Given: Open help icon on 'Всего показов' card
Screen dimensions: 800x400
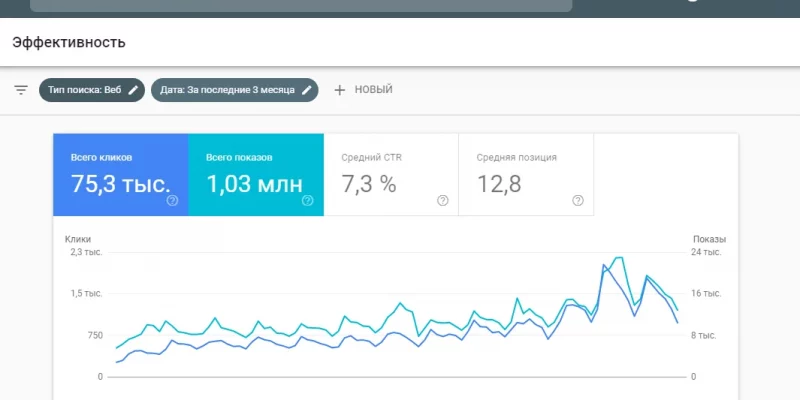Looking at the screenshot, I should pyautogui.click(x=308, y=201).
